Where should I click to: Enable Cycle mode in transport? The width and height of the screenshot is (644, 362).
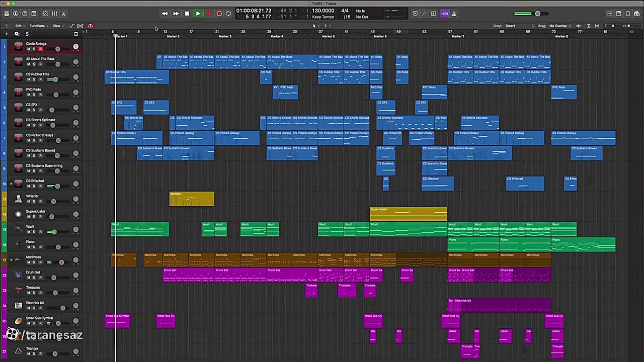[x=228, y=14]
